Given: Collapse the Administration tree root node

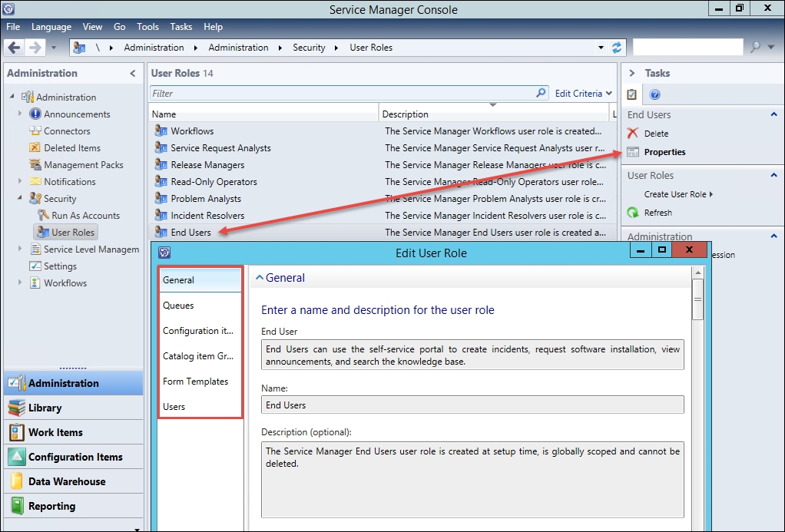Looking at the screenshot, I should coord(12,96).
